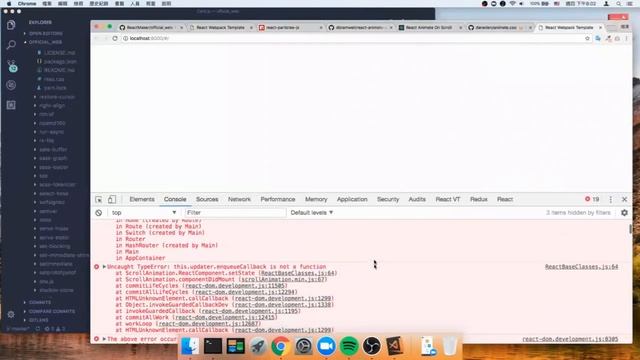Switch to the Memory tab
Viewport: 640px width, 360px height.
pos(316,199)
